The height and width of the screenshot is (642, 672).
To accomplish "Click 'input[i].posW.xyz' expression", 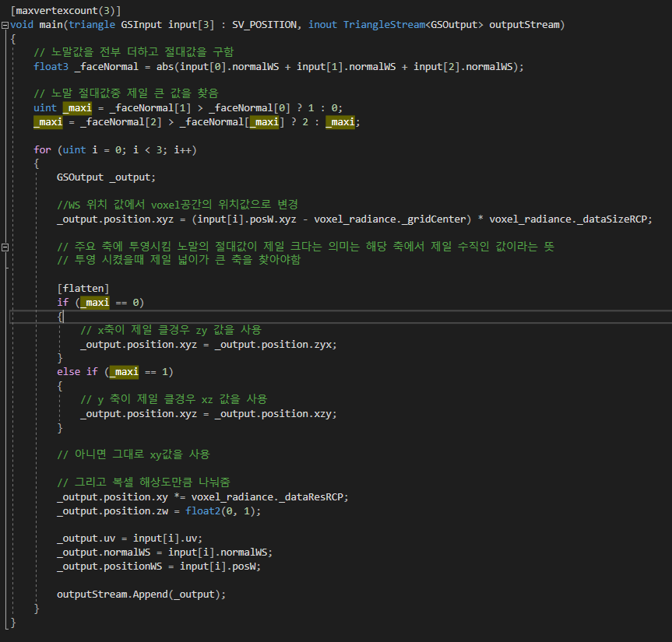I will pyautogui.click(x=246, y=219).
